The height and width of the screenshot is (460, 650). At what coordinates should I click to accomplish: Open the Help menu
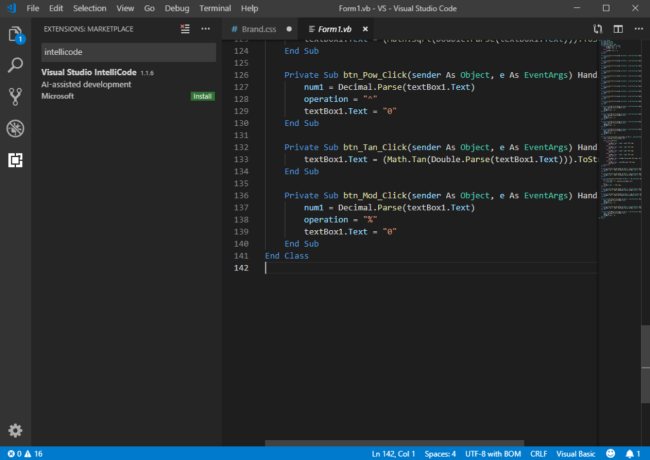(249, 8)
